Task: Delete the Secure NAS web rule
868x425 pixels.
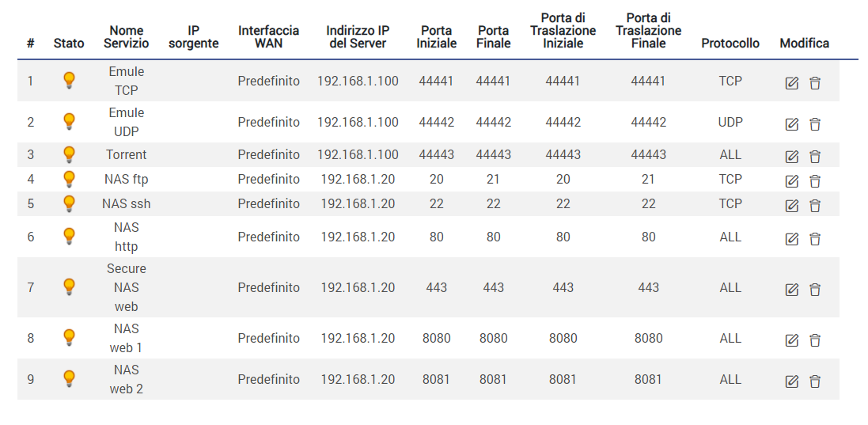Action: pyautogui.click(x=815, y=289)
